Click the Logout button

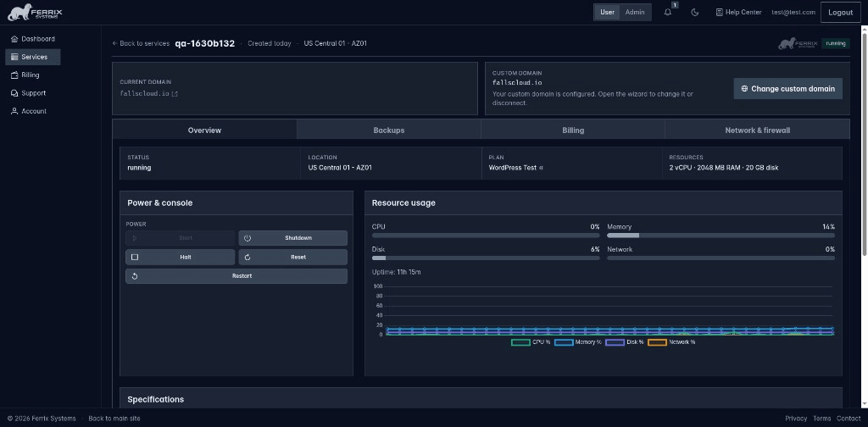(x=840, y=12)
